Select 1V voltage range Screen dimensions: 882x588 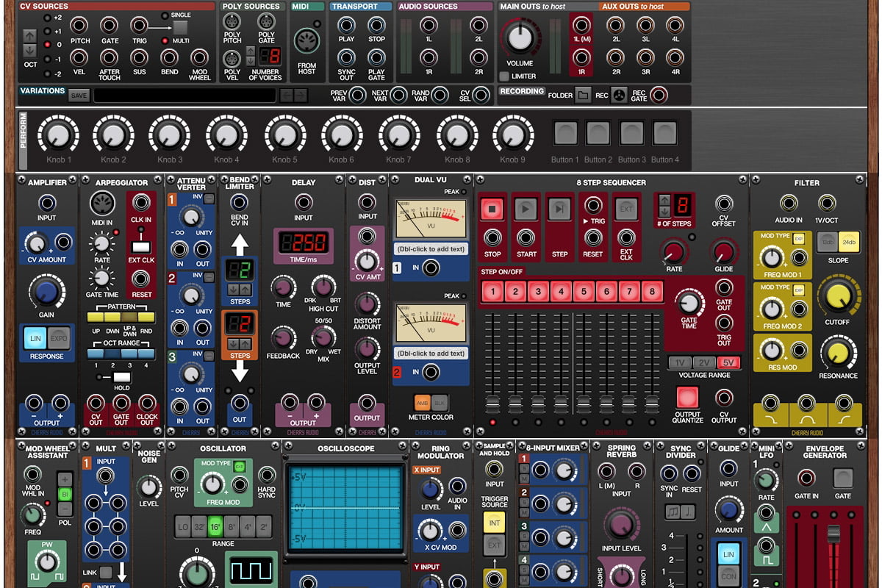680,362
